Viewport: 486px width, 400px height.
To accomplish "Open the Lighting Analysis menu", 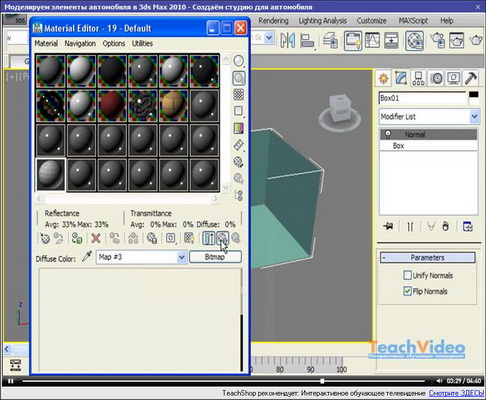I will (322, 21).
